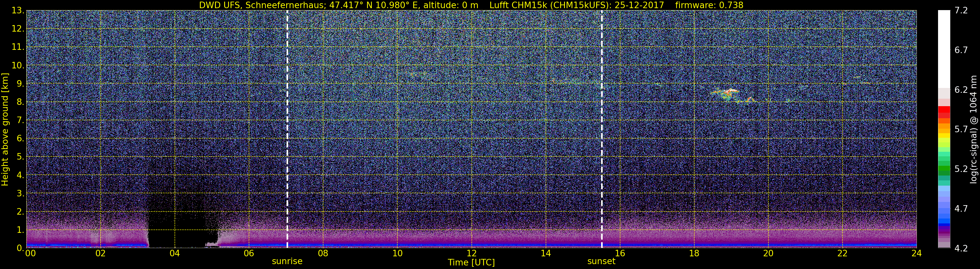The width and height of the screenshot is (980, 269).
Task: Click the '1.' height axis tick label
Action: [x=20, y=230]
